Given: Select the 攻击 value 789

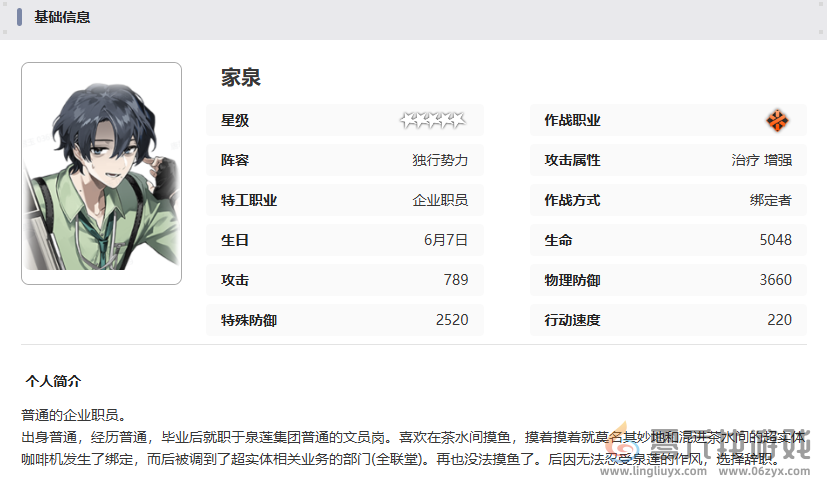Looking at the screenshot, I should [x=455, y=280].
